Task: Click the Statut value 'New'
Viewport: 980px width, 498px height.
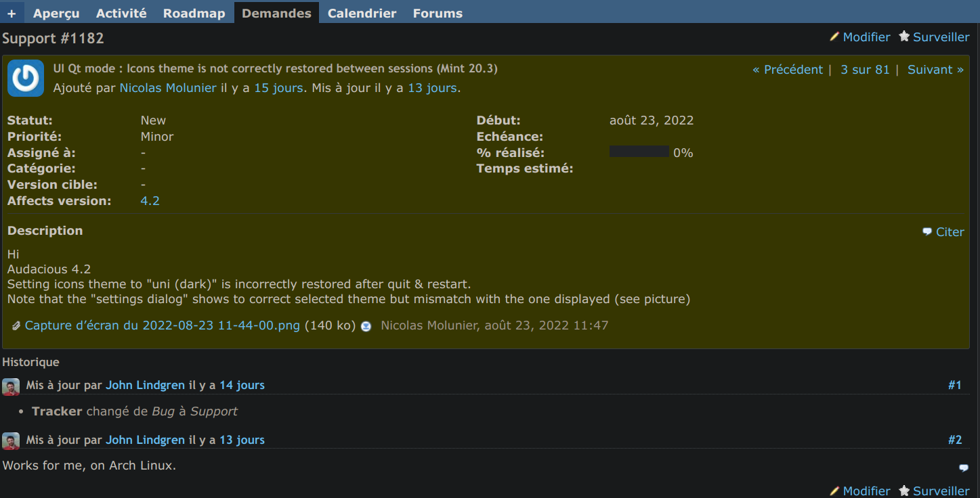Action: click(153, 120)
